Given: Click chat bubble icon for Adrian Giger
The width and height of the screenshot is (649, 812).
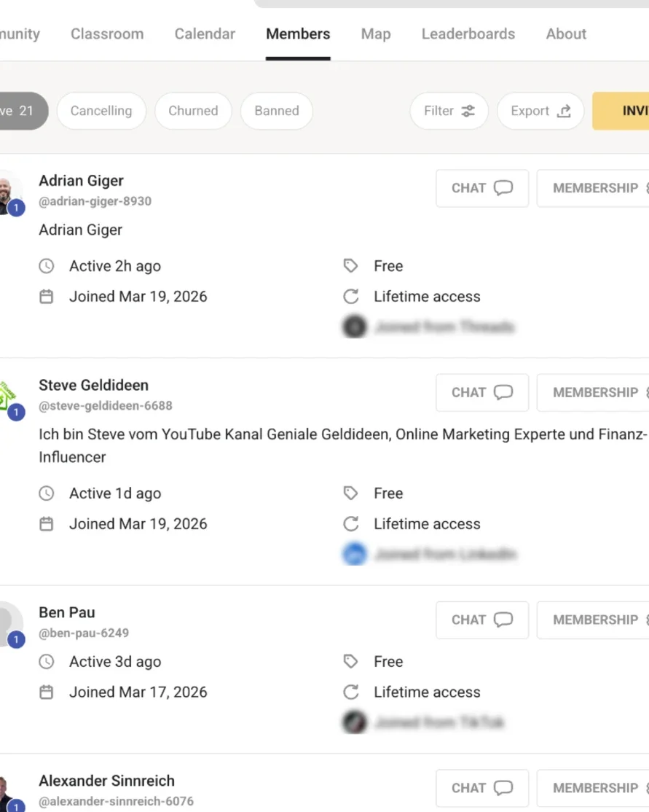Looking at the screenshot, I should [x=503, y=188].
